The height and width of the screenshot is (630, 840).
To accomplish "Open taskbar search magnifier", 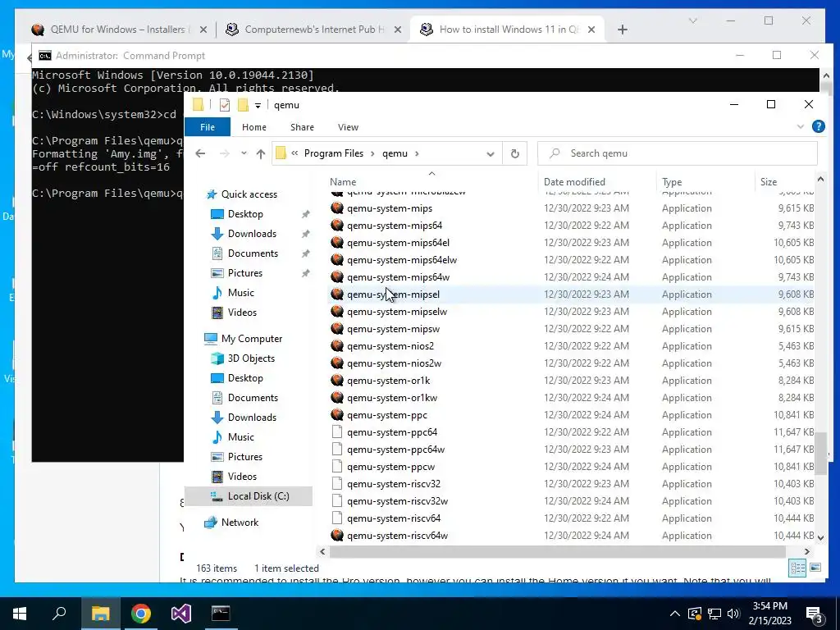I will (x=59, y=614).
